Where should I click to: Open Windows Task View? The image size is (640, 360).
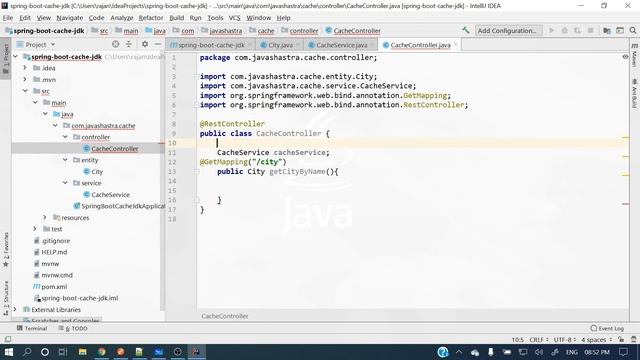pos(62,352)
